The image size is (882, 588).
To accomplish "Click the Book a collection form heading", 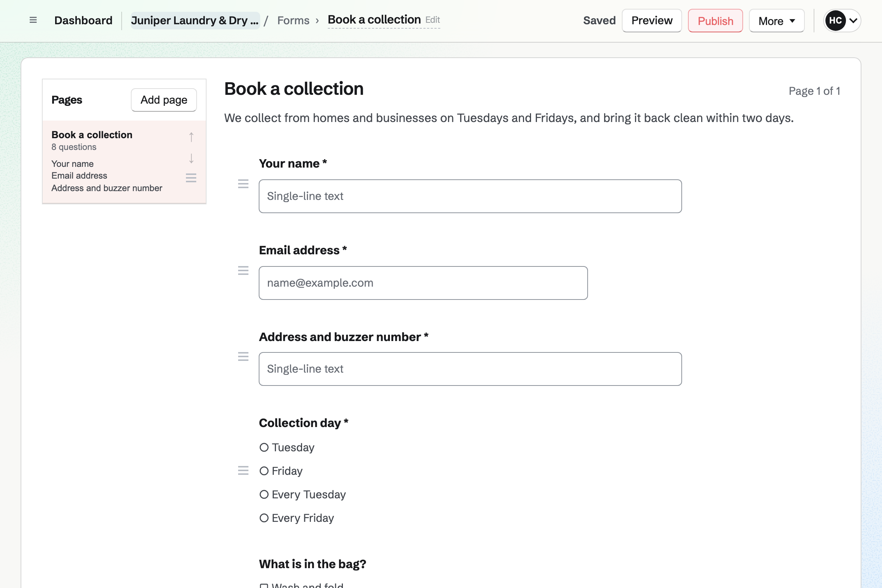I will point(294,89).
